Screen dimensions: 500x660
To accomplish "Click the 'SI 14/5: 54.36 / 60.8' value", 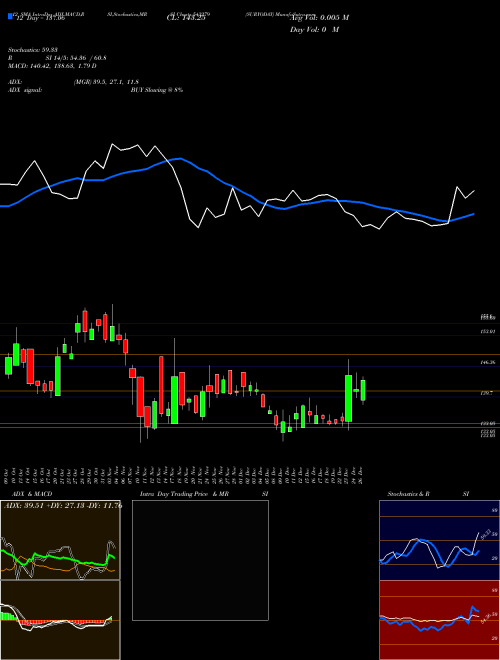I will 74,60.
